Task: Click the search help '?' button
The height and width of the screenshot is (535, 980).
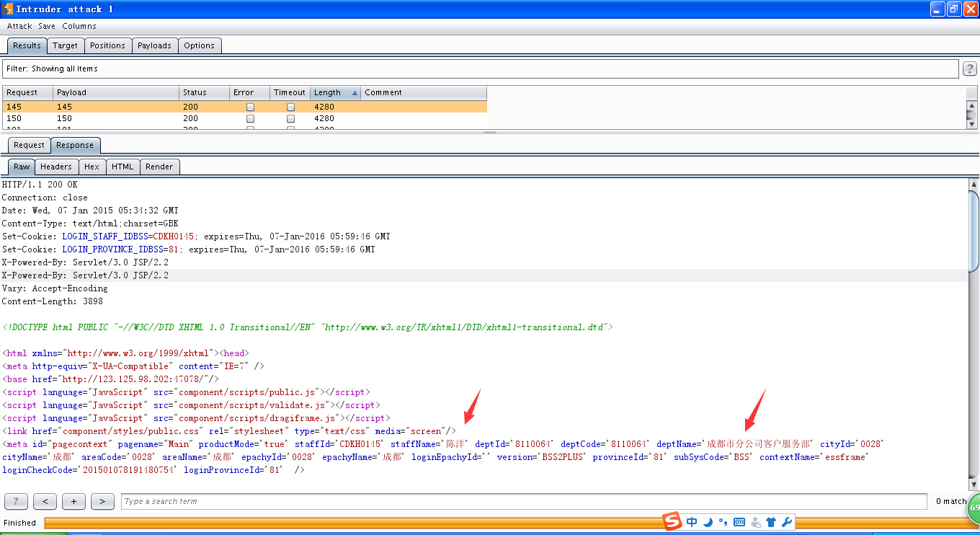Action: click(16, 501)
